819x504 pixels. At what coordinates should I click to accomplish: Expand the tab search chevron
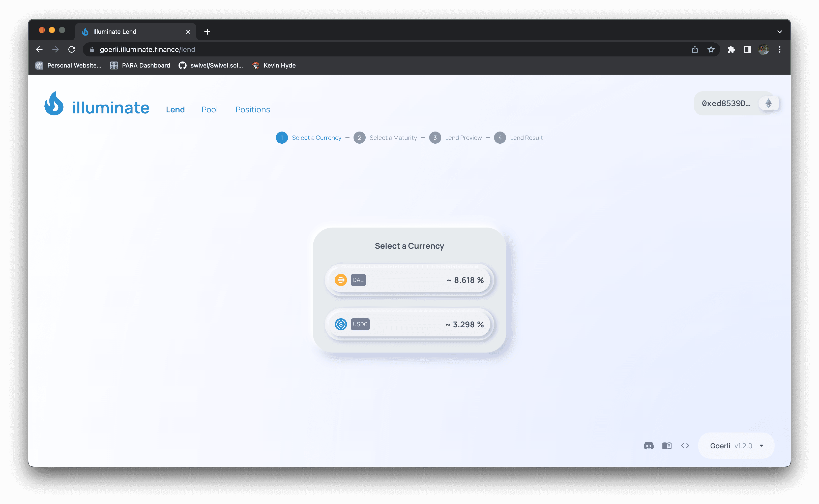pos(779,32)
